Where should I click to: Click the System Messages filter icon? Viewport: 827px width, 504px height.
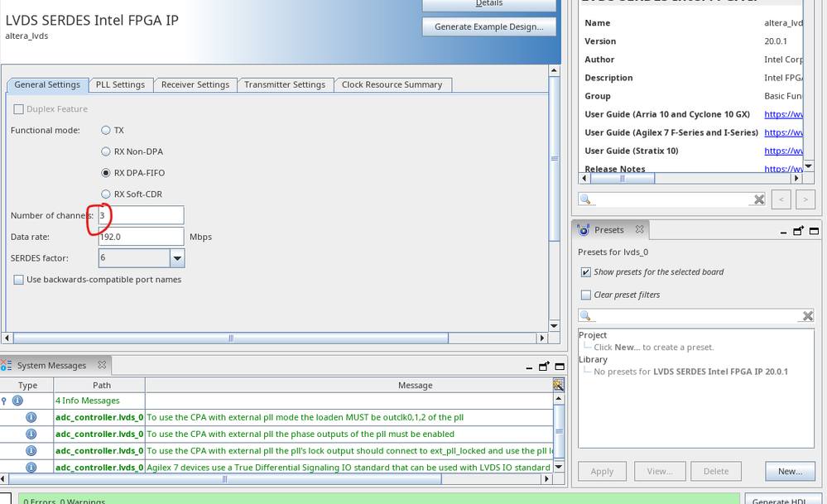pyautogui.click(x=559, y=385)
